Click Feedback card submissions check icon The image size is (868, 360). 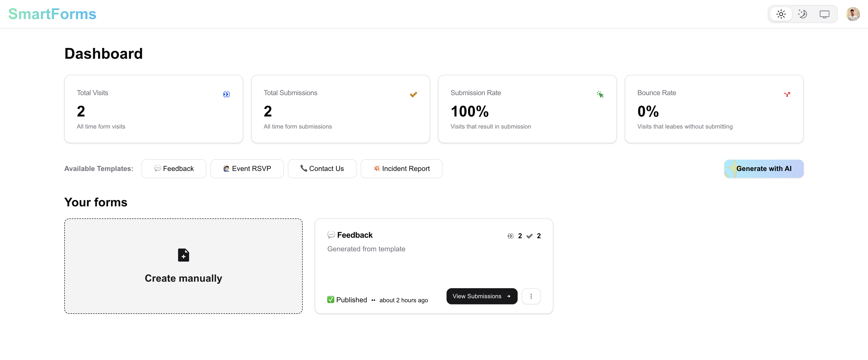[x=529, y=236]
